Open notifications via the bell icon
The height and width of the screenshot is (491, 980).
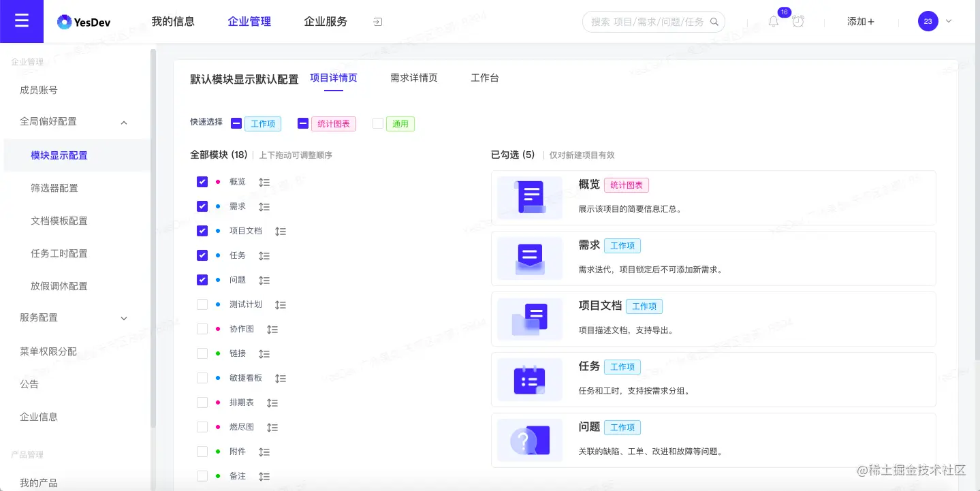click(774, 21)
